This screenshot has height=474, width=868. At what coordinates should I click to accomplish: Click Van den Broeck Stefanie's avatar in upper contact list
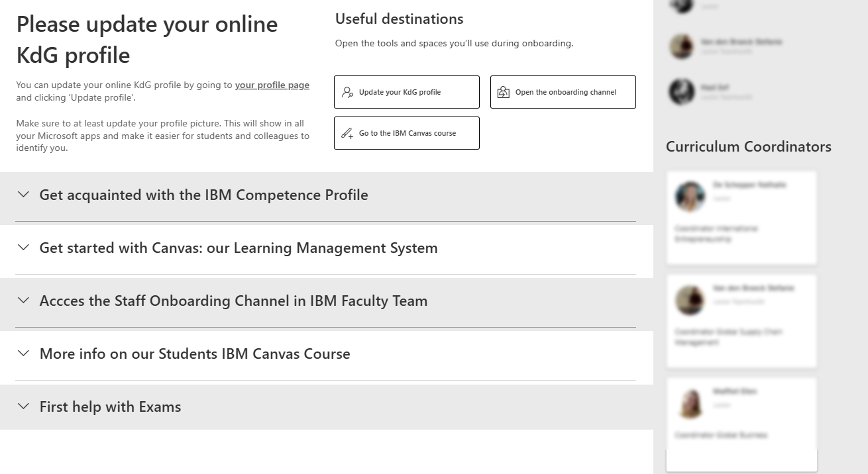coord(681,46)
